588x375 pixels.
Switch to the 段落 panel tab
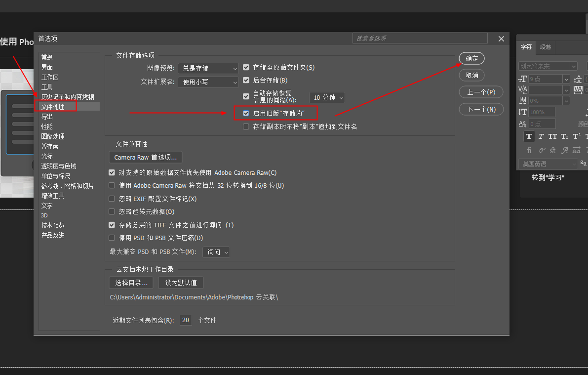pos(545,47)
